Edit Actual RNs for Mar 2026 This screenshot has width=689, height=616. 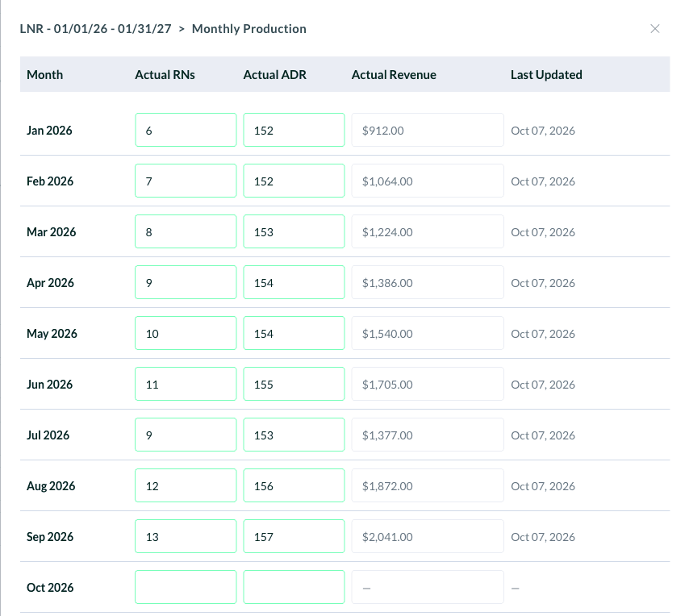(186, 231)
